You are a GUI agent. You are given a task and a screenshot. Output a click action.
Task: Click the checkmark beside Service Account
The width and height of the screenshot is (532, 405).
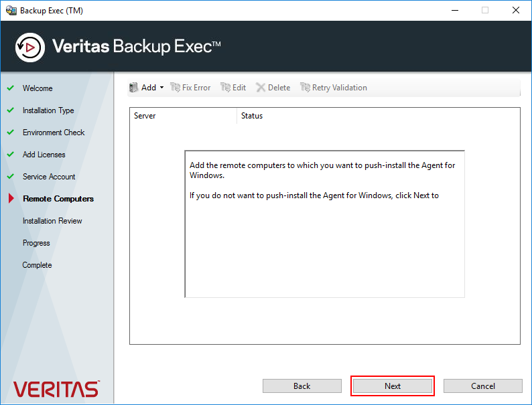pyautogui.click(x=11, y=176)
